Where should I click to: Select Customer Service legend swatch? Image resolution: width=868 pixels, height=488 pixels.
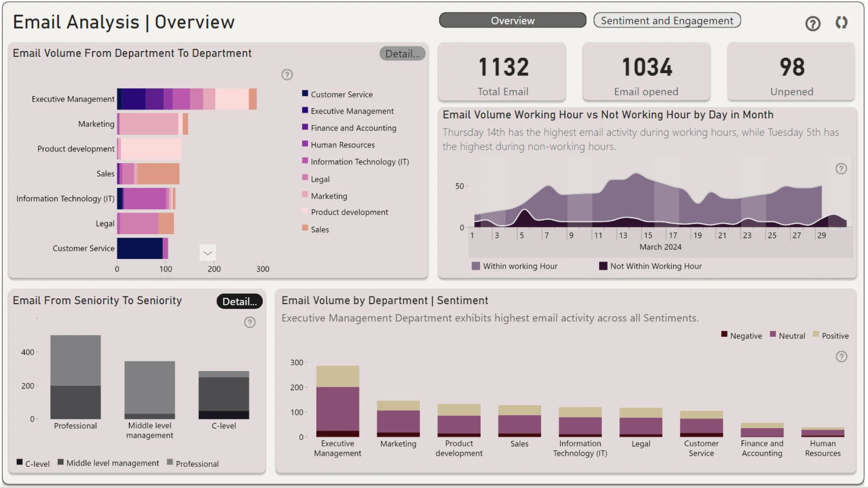pyautogui.click(x=305, y=93)
